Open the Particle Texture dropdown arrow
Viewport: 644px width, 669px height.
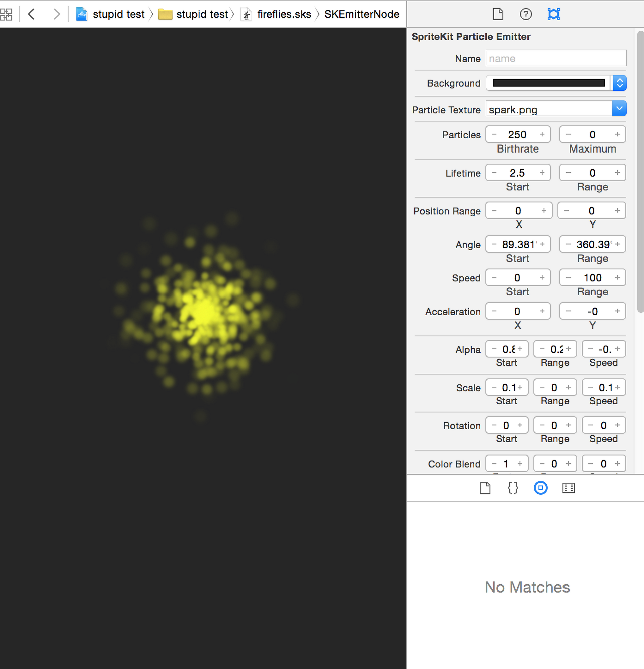(619, 108)
